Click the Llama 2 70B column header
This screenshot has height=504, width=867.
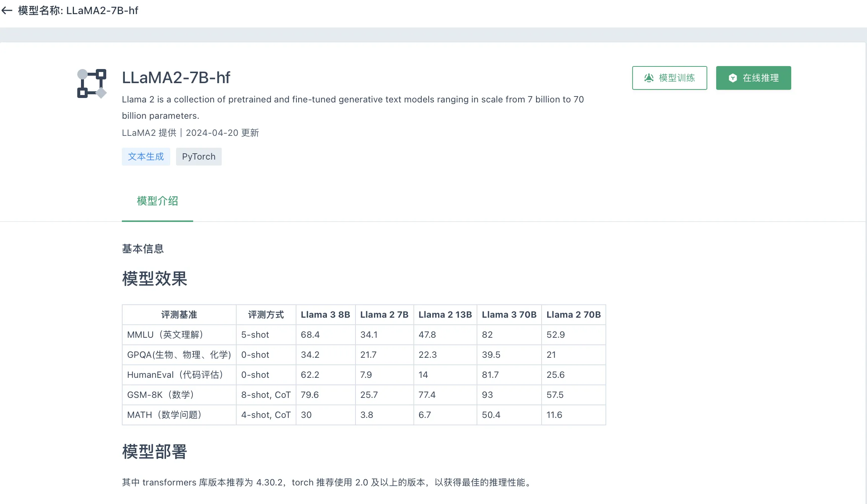(574, 315)
